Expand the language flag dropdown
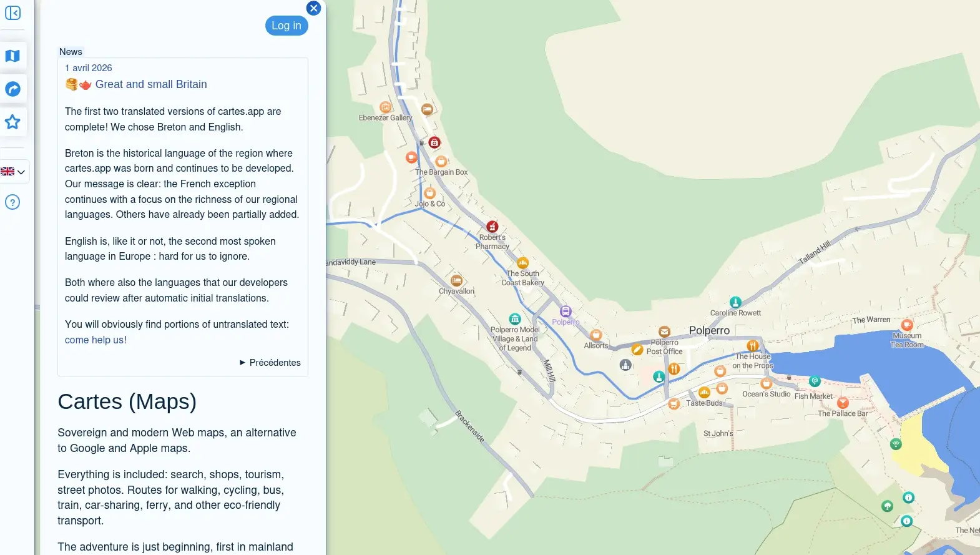Screen dimensions: 980x555 [13, 172]
